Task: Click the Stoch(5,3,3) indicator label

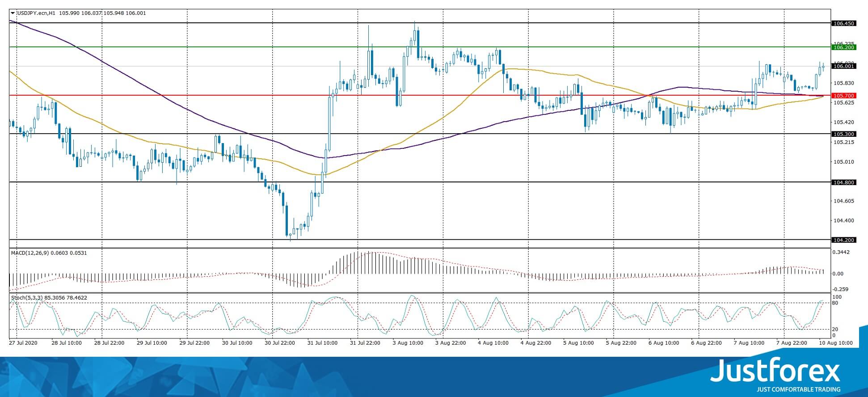Action: coord(27,298)
